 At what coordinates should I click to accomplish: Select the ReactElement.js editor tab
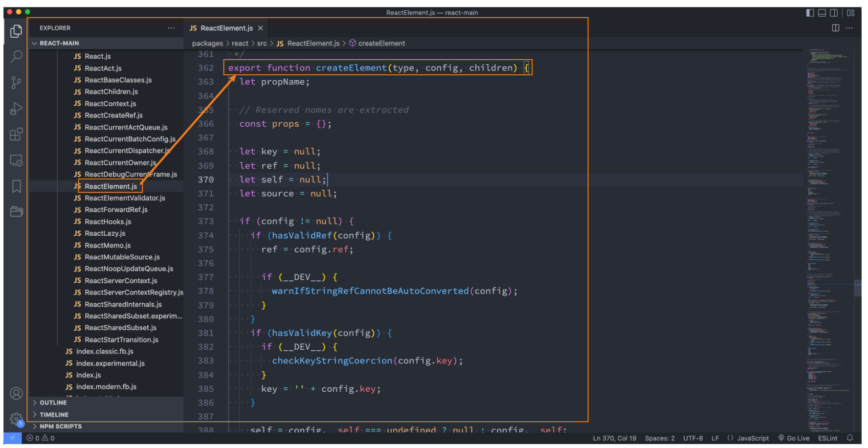click(x=227, y=28)
